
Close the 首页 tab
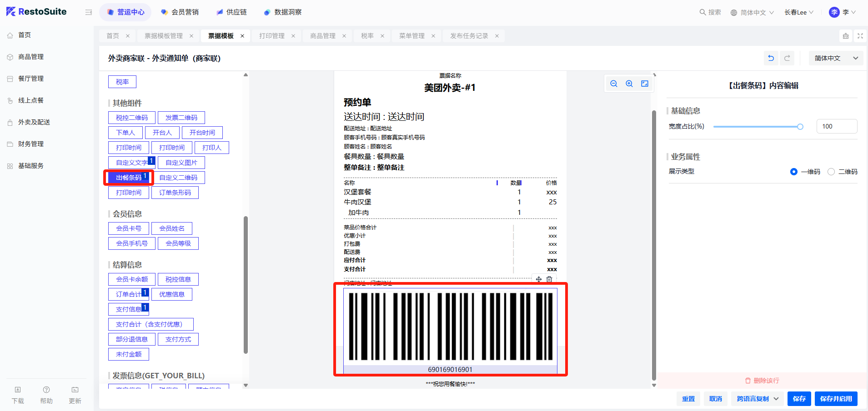pyautogui.click(x=128, y=36)
